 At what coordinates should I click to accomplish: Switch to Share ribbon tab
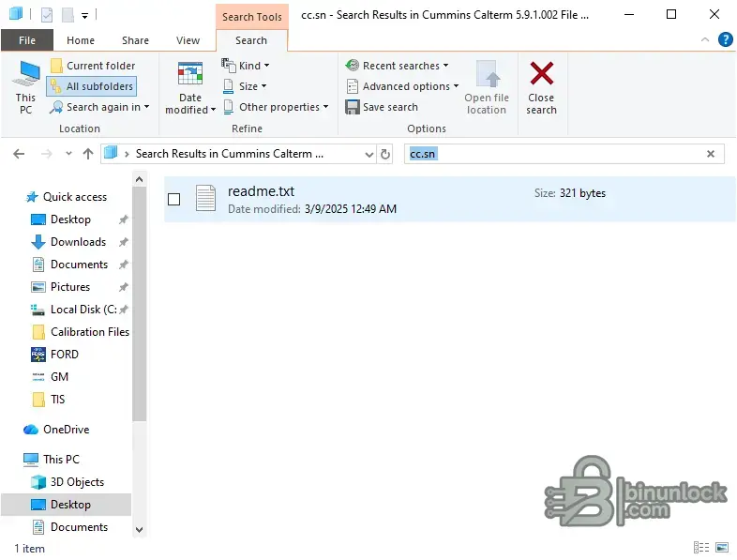[135, 40]
